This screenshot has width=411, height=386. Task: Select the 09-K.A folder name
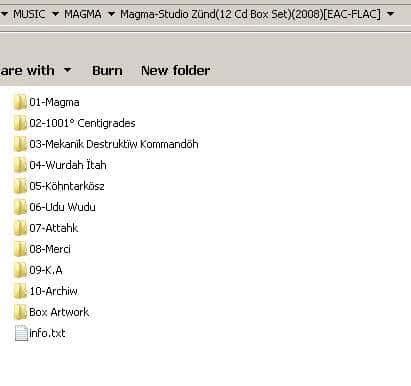coord(46,270)
